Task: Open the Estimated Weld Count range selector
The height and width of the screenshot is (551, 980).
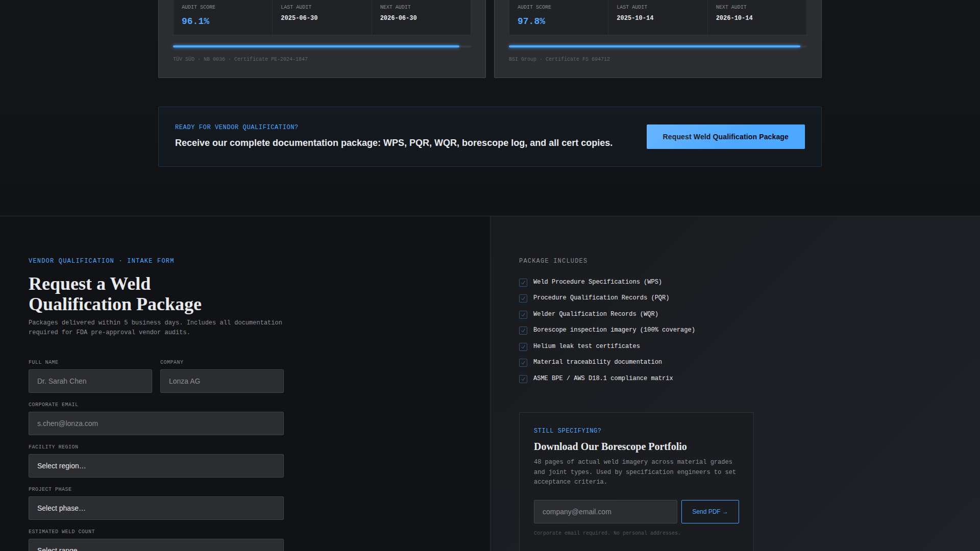Action: pyautogui.click(x=156, y=546)
